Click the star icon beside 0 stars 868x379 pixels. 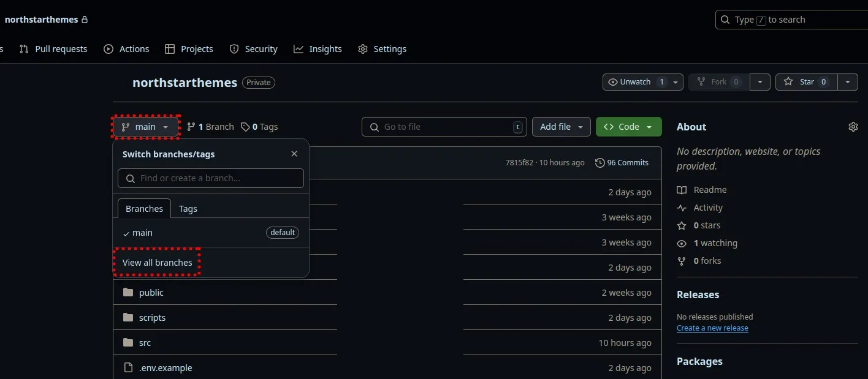pos(682,225)
